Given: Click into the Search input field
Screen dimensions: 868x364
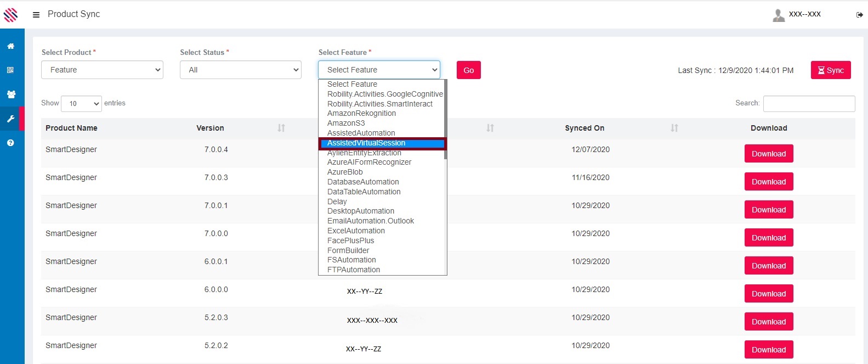Looking at the screenshot, I should (x=809, y=103).
